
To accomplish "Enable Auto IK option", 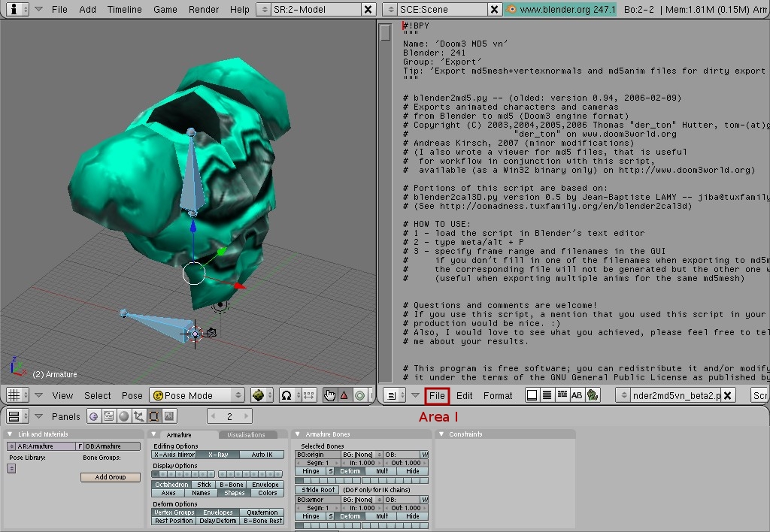I will point(262,455).
